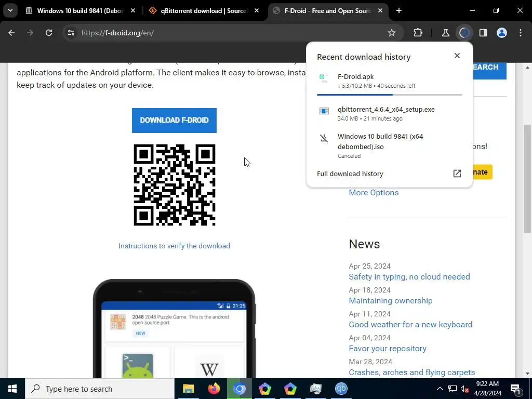The image size is (532, 399).
Task: Click the Chrome taskbar icon
Action: (x=239, y=389)
